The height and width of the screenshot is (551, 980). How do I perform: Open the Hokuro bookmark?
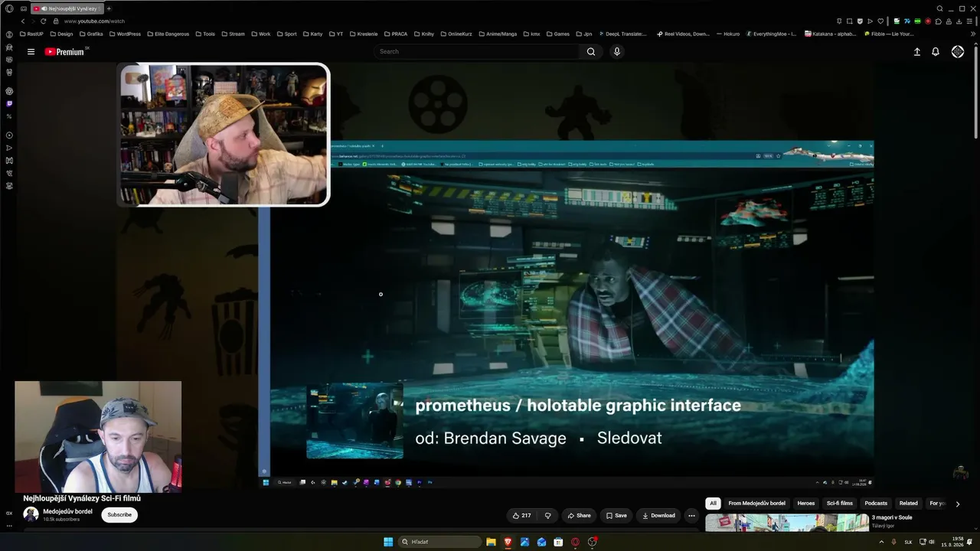point(728,34)
